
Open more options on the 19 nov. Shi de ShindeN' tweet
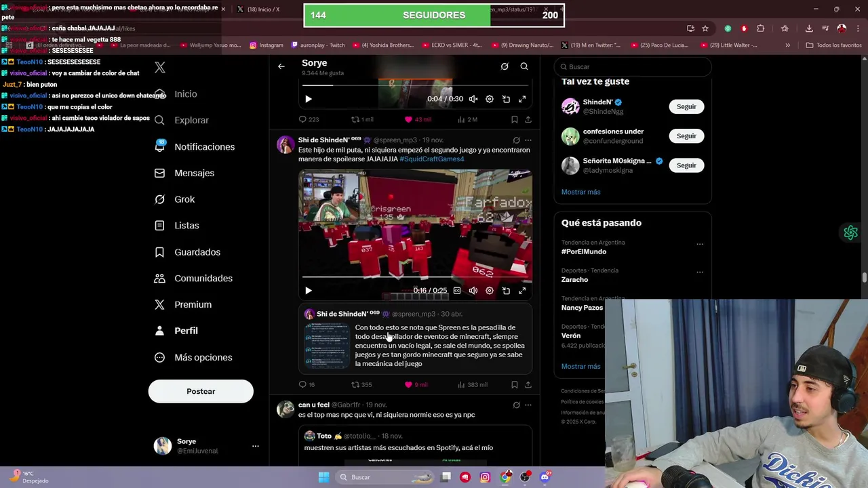click(528, 140)
